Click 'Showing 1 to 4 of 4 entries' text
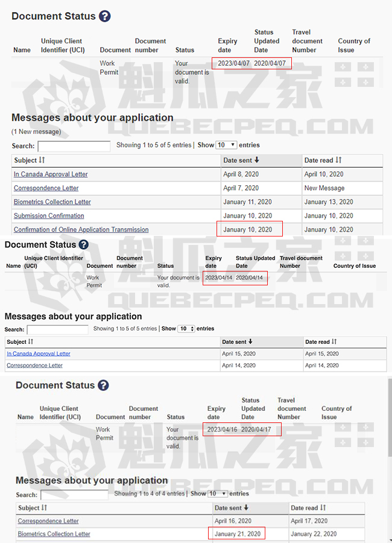This screenshot has height=543, width=392. (149, 494)
